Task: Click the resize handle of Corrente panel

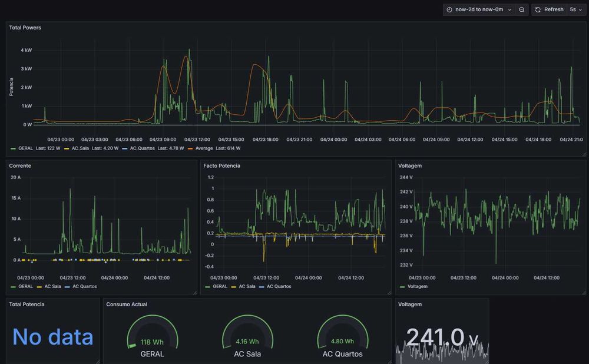Action: point(194,293)
